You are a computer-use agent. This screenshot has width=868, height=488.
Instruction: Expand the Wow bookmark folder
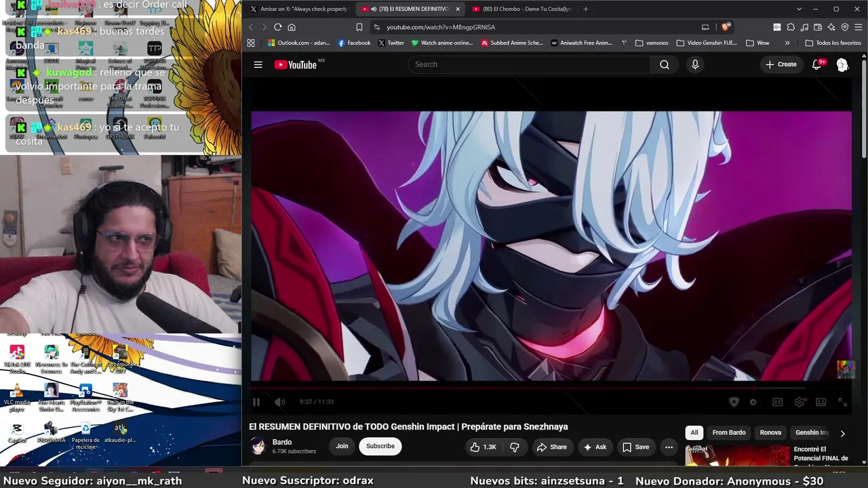[757, 43]
